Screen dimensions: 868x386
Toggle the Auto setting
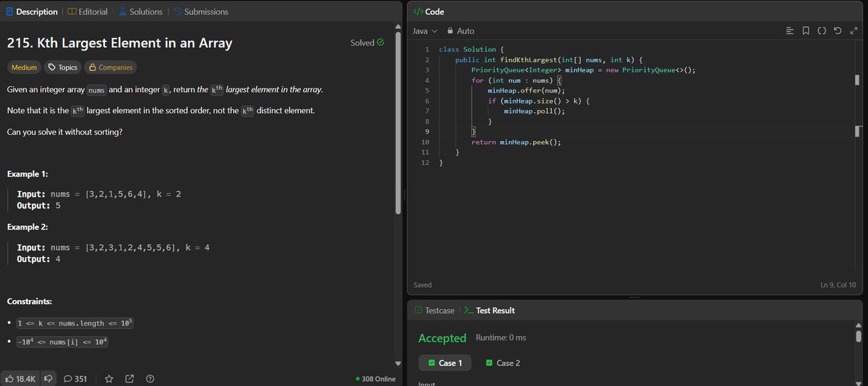click(x=461, y=31)
